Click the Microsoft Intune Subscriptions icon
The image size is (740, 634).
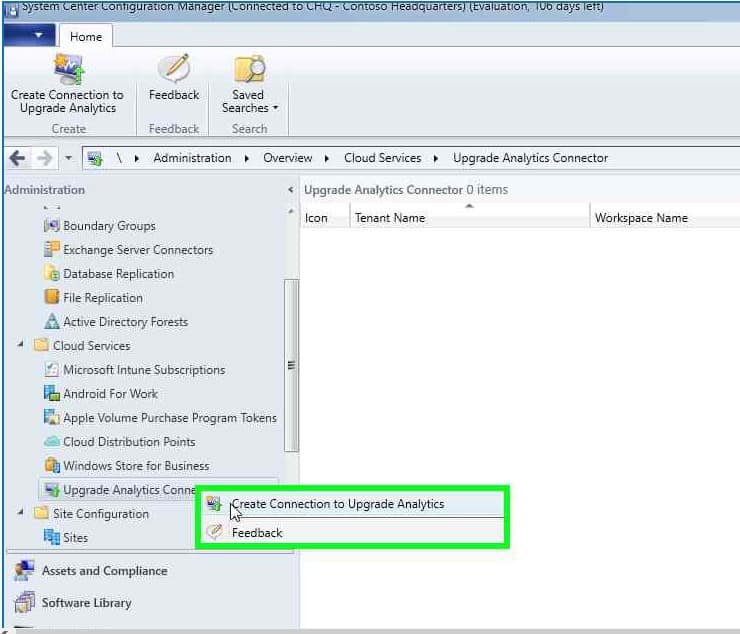[x=51, y=369]
